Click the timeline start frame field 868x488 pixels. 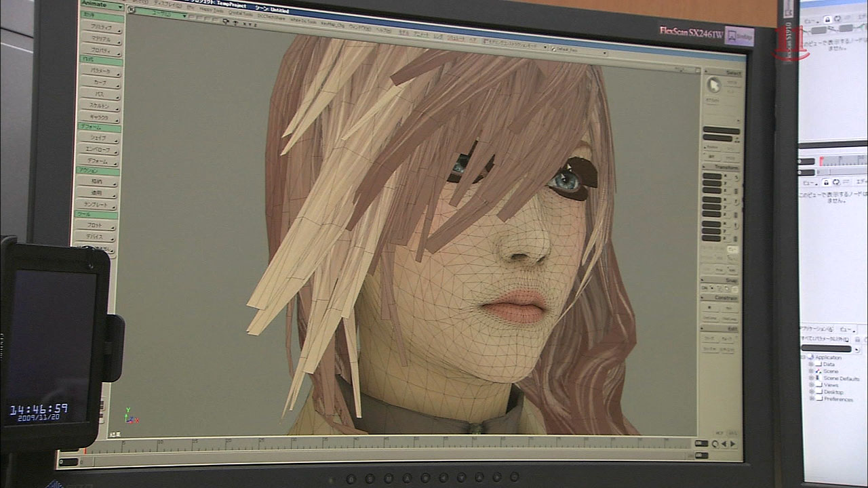click(x=68, y=462)
